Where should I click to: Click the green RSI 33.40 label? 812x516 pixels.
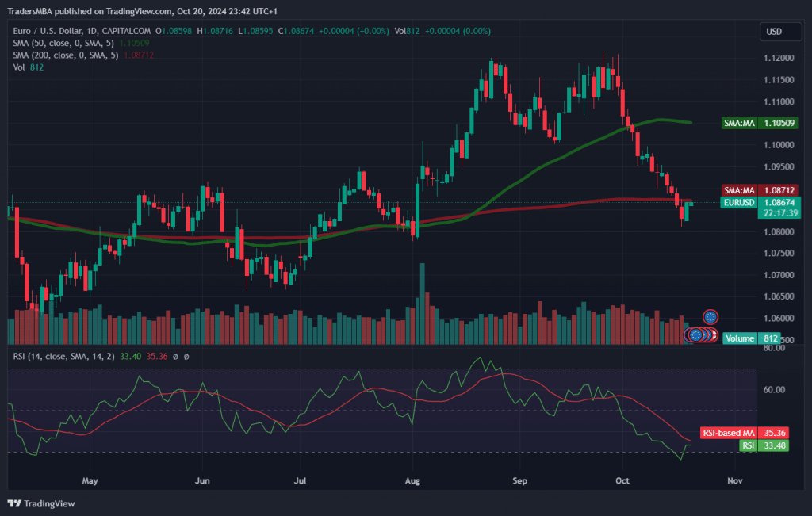tap(763, 446)
